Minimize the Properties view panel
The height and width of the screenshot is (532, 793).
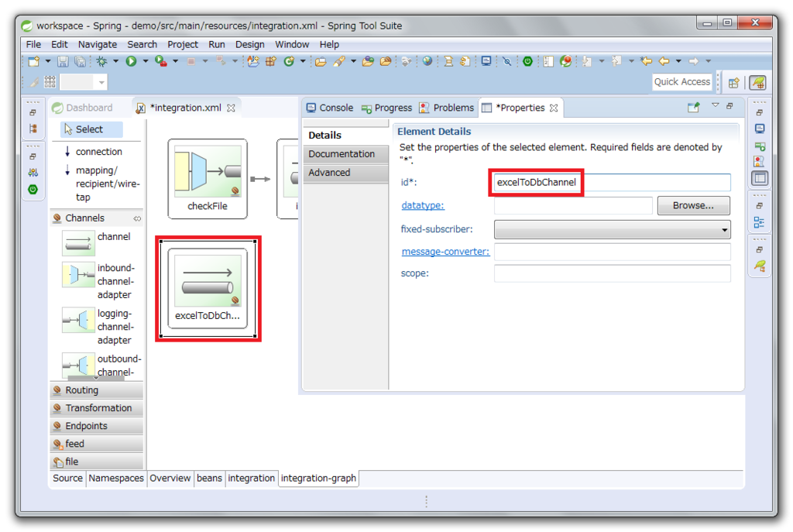[x=729, y=105]
